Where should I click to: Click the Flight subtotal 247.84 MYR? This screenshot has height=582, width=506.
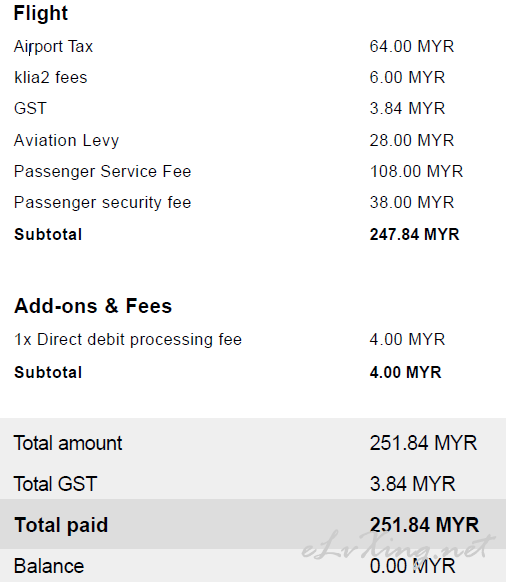414,234
